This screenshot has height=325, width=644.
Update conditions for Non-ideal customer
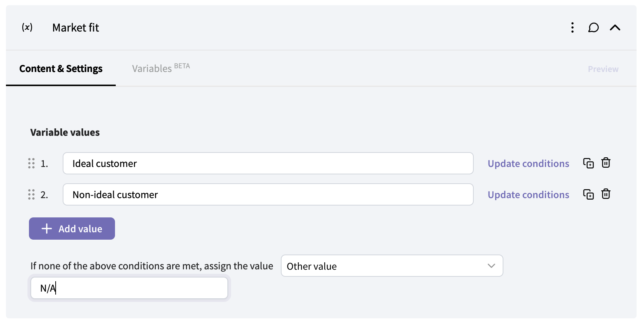[528, 195]
